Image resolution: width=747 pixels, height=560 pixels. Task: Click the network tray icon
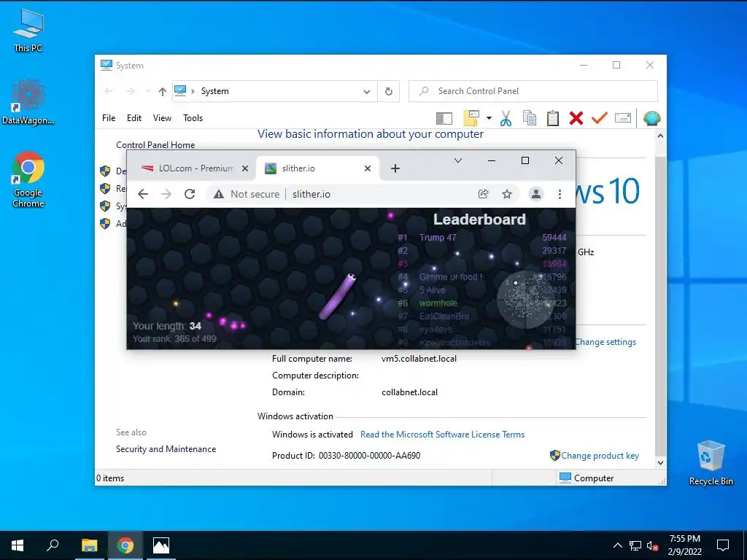pos(635,545)
